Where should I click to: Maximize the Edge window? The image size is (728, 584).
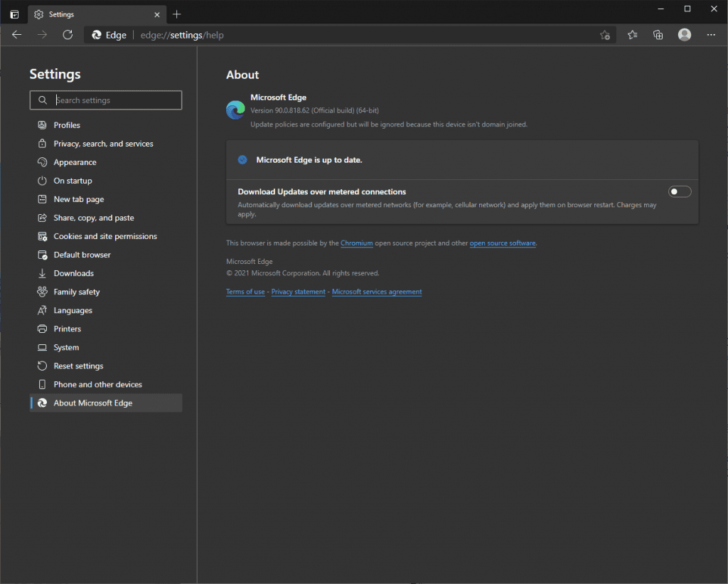[687, 9]
